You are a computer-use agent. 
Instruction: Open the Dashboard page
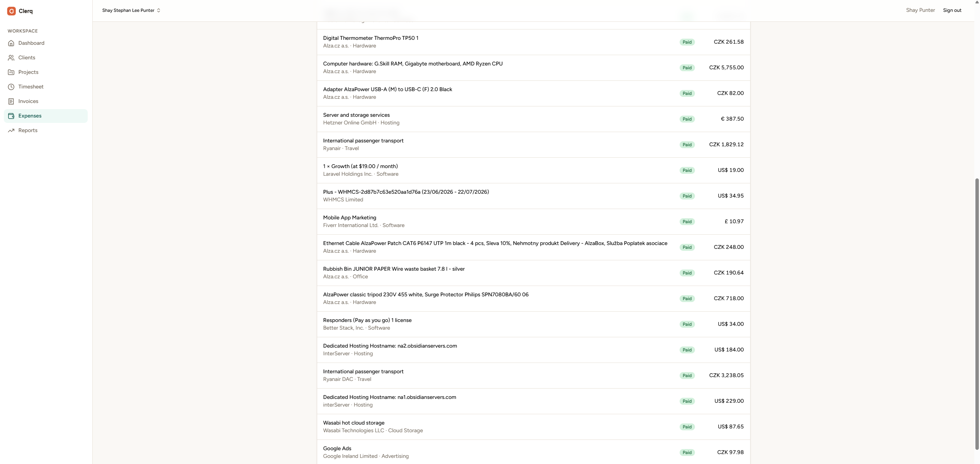pyautogui.click(x=46, y=43)
